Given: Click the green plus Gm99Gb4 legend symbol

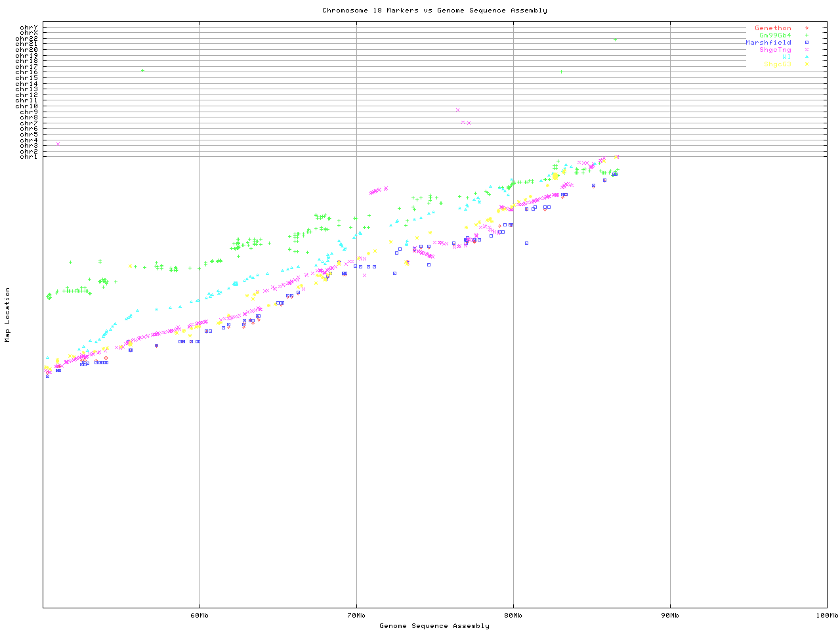Looking at the screenshot, I should coord(806,35).
